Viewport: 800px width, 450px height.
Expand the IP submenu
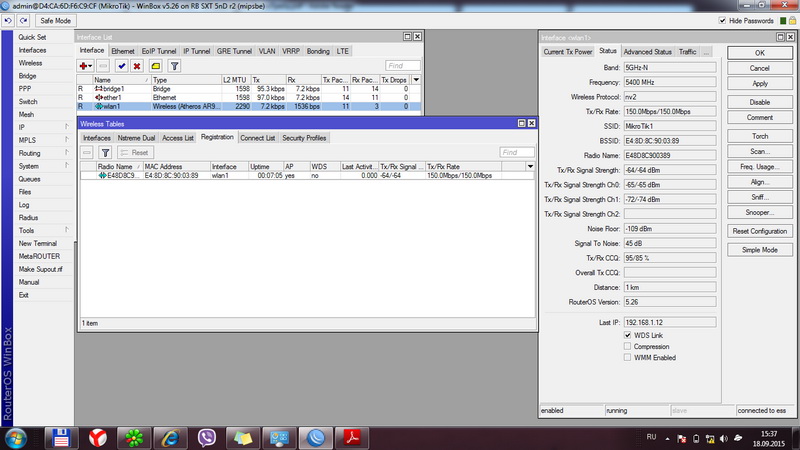(x=67, y=127)
